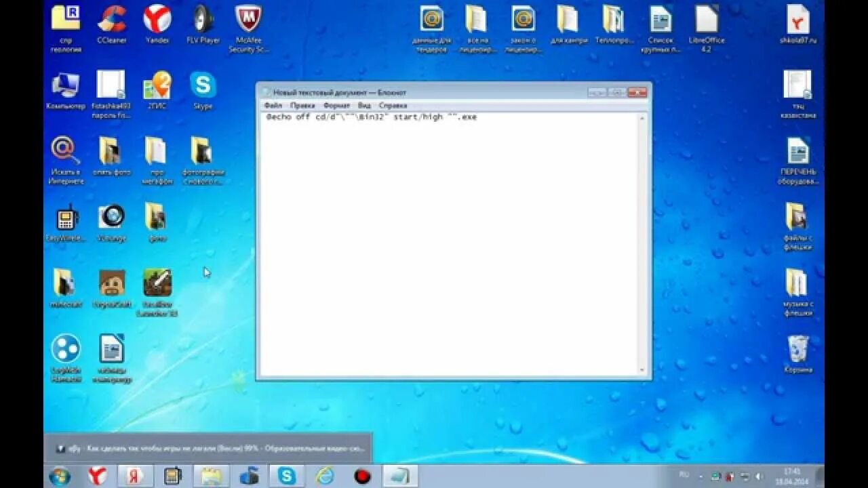Click the RU language indicator
Screen dimensions: 868x488
pos(684,475)
